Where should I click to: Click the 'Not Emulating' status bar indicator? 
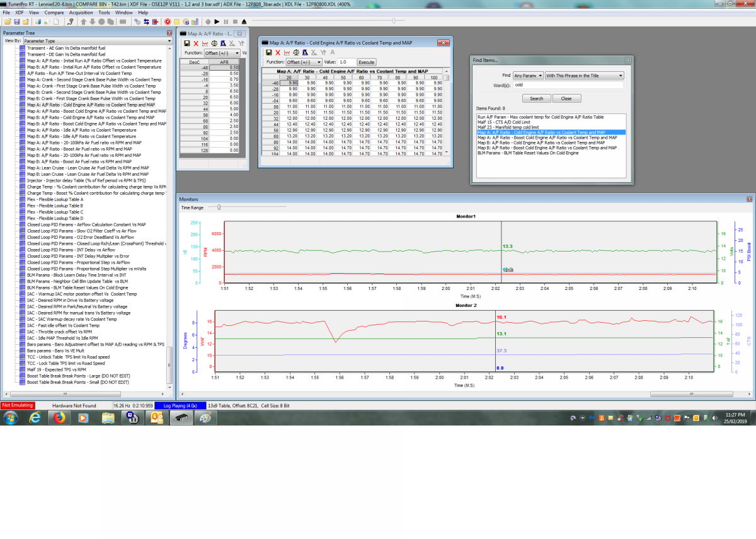point(18,405)
